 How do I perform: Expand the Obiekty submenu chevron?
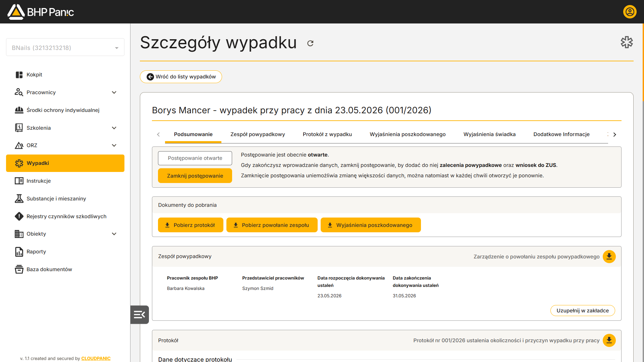coord(114,234)
